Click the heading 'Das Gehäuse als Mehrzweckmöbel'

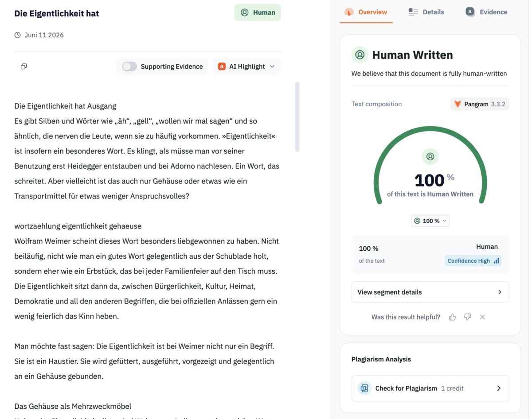(x=73, y=406)
